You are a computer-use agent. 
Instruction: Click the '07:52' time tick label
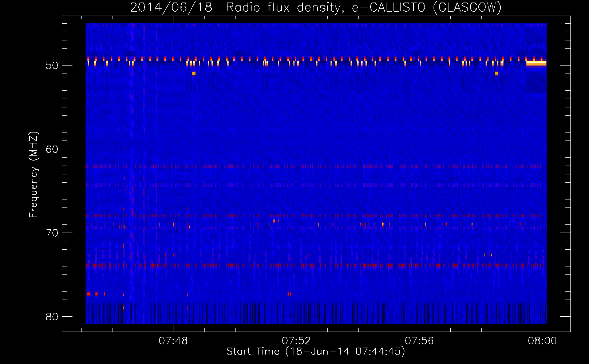pos(296,341)
